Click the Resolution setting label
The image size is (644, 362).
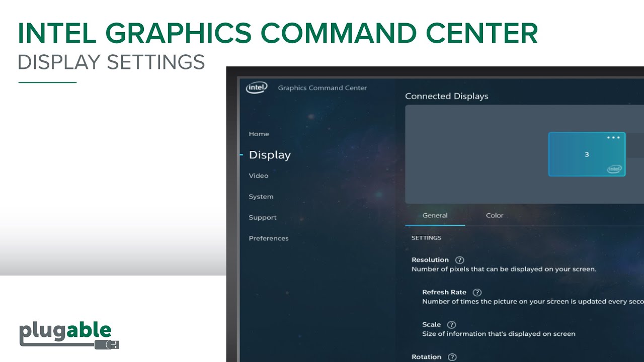[430, 260]
